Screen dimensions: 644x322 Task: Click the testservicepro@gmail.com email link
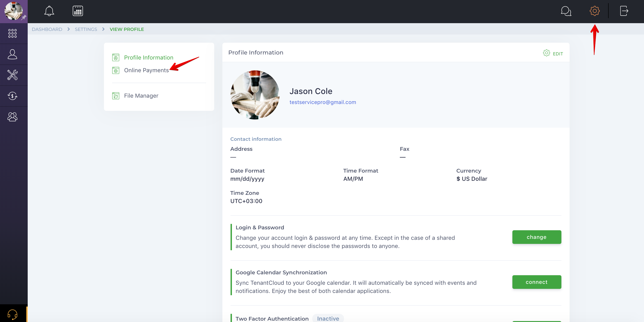pyautogui.click(x=322, y=102)
